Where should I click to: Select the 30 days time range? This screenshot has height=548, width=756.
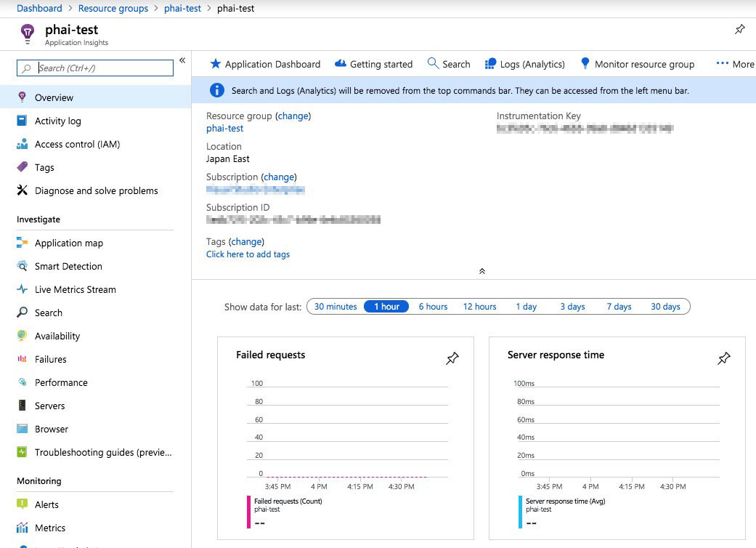(x=665, y=306)
